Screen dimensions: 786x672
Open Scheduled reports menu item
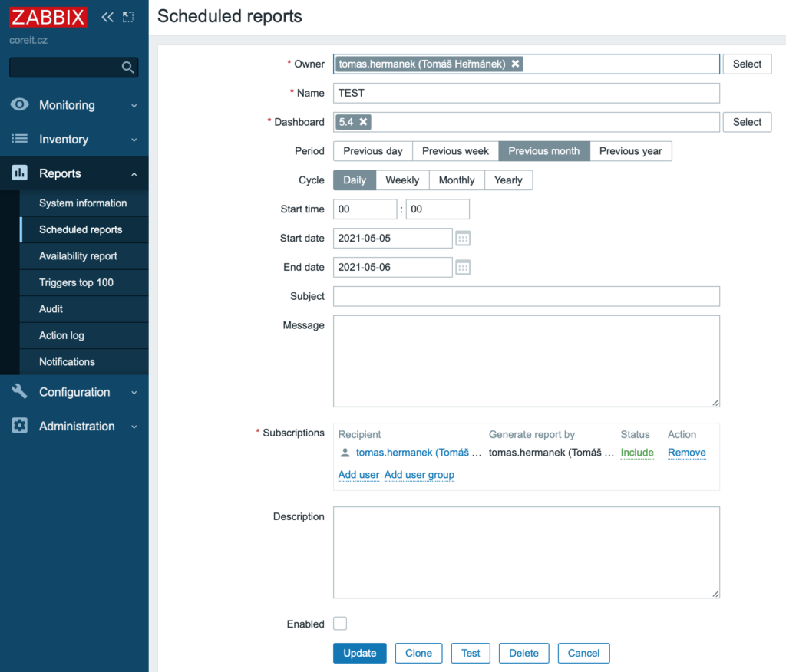tap(84, 229)
